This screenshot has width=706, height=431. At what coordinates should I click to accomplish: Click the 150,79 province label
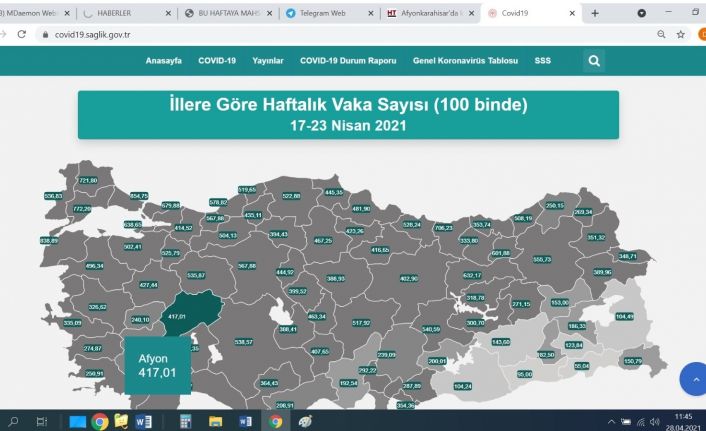tap(633, 361)
